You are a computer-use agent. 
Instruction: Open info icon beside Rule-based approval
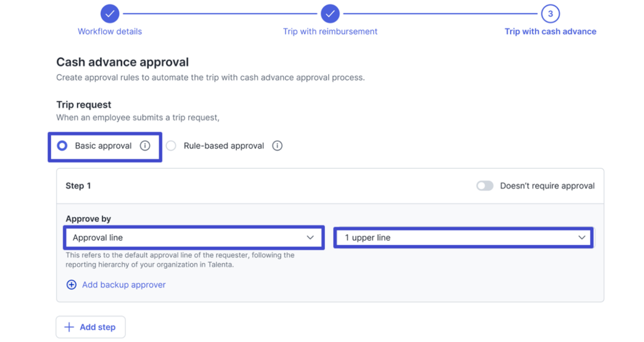click(277, 146)
